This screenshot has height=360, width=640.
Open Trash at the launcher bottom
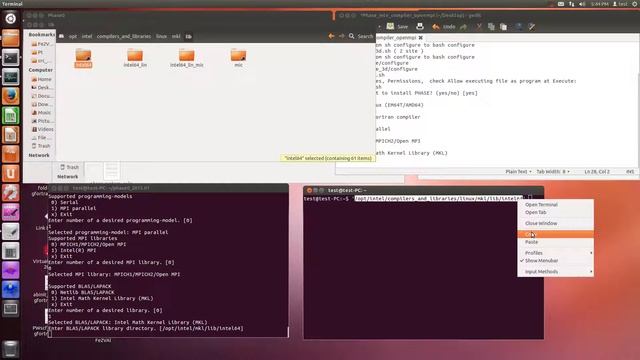pyautogui.click(x=11, y=349)
